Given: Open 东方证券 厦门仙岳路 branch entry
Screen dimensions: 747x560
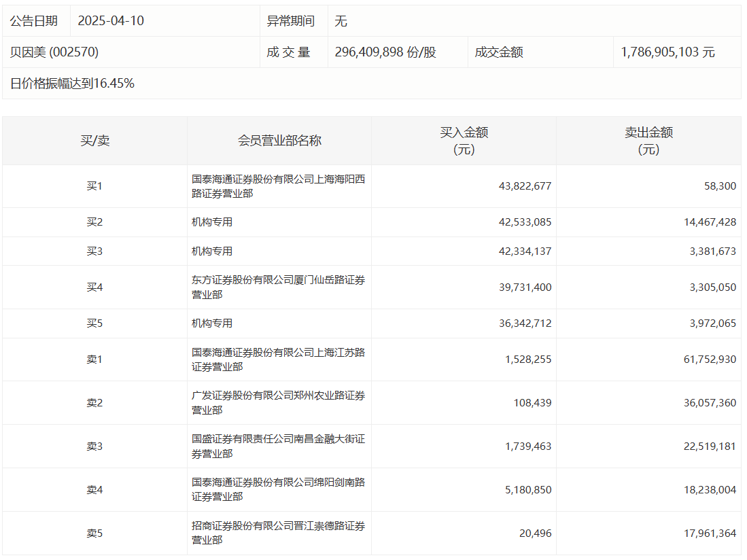Looking at the screenshot, I should [x=278, y=287].
